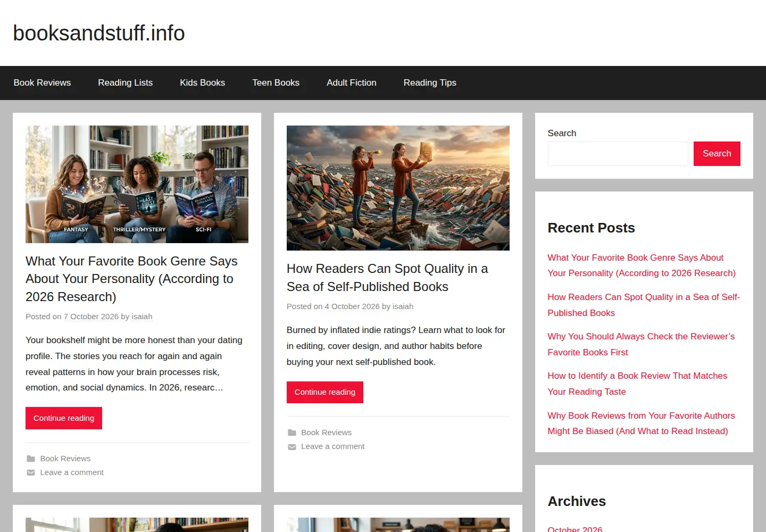
Task: Open post title about spotting quality self-published books
Action: click(387, 278)
